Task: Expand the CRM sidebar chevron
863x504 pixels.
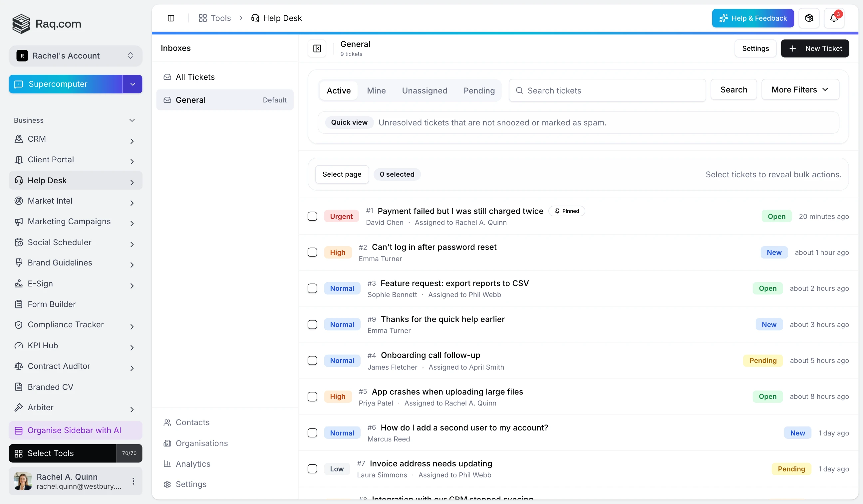Action: tap(132, 141)
